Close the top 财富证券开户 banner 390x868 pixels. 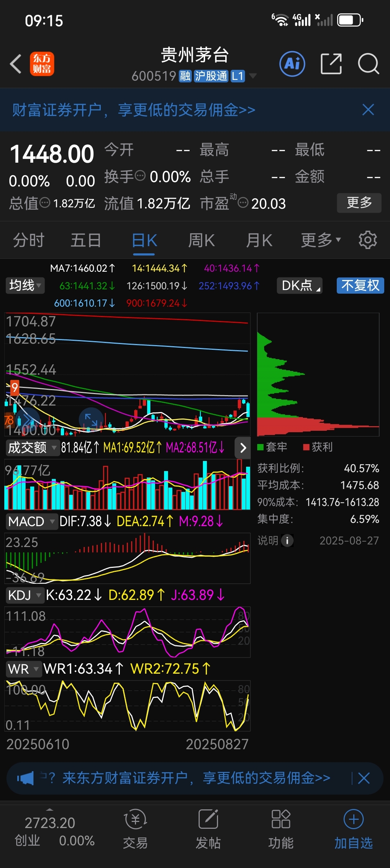(368, 110)
